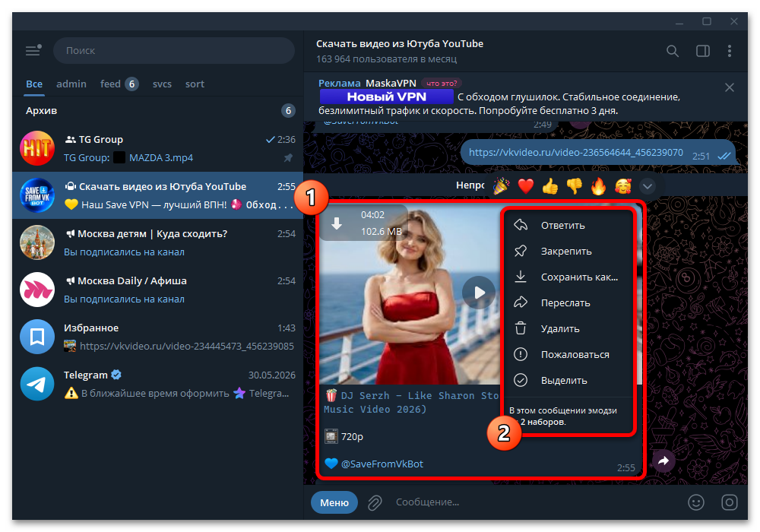Open the three-dot chat options menu
The width and height of the screenshot is (760, 532).
pyautogui.click(x=730, y=51)
